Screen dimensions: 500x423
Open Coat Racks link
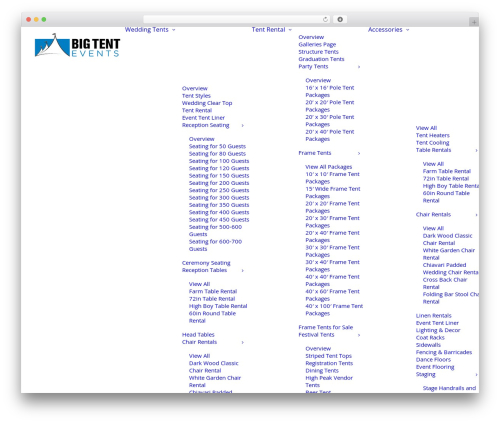click(430, 338)
